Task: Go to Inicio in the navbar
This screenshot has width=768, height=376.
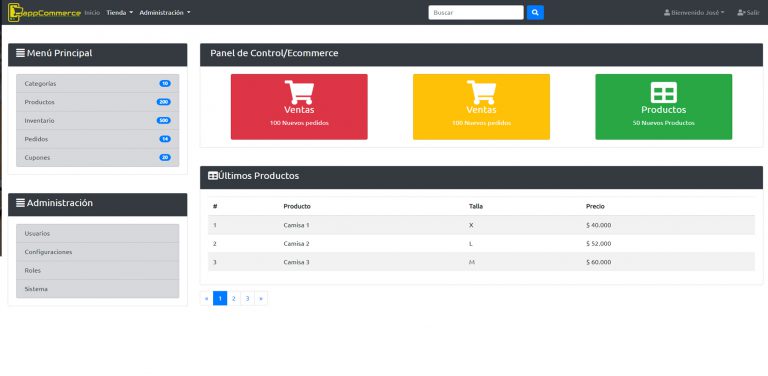Action: pos(92,13)
